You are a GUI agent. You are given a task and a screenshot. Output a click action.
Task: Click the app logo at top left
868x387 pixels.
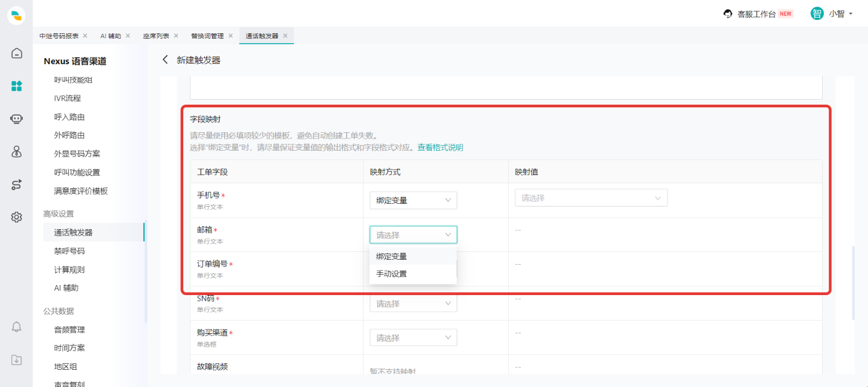click(17, 16)
